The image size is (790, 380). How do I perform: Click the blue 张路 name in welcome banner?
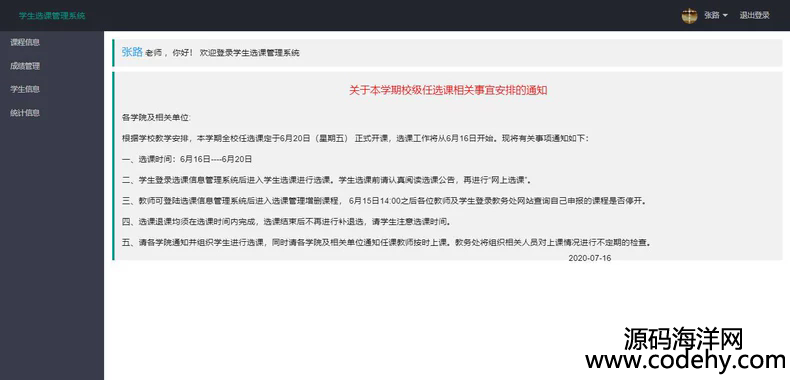[132, 52]
